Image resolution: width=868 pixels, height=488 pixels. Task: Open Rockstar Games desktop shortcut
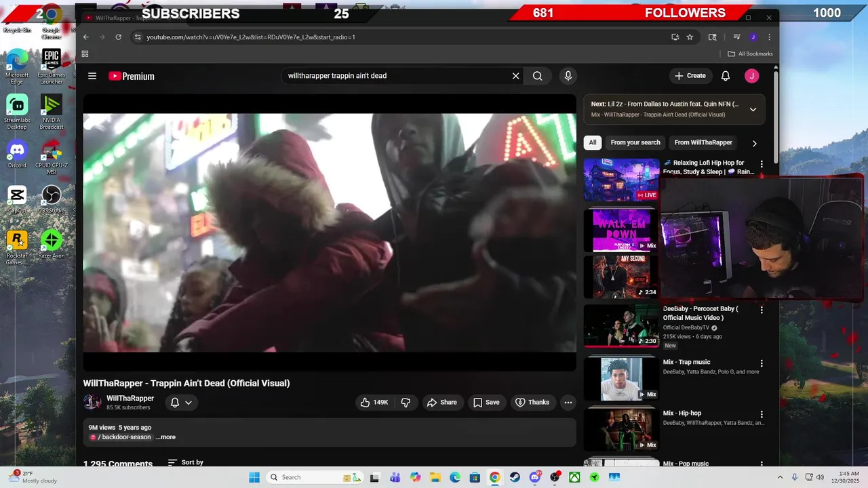click(x=17, y=248)
